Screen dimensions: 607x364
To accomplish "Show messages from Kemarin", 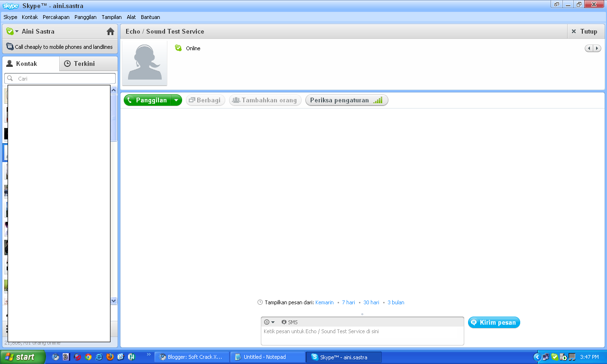I will point(324,302).
